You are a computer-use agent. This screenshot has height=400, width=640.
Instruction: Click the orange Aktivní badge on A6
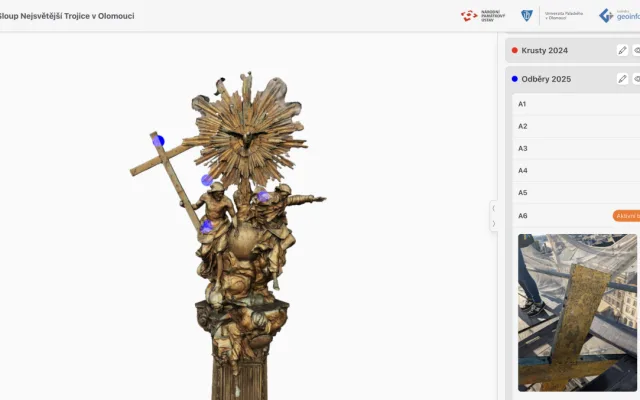coord(627,216)
